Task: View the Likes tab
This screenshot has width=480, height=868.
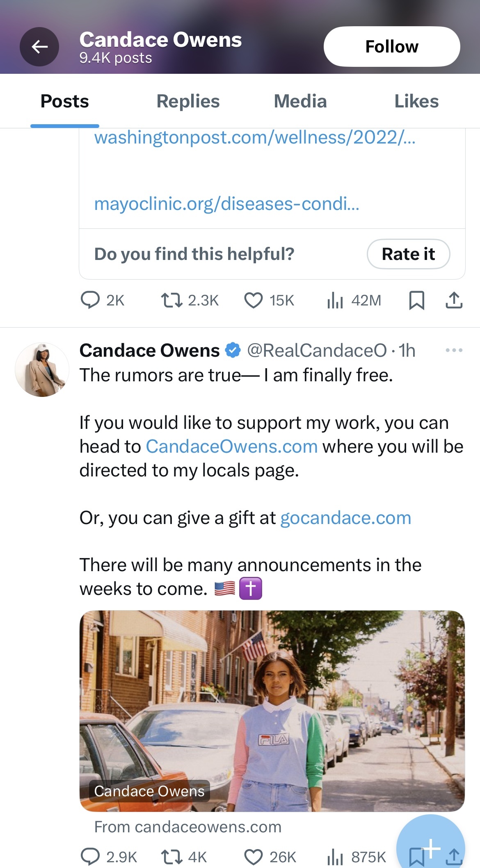Action: 416,101
